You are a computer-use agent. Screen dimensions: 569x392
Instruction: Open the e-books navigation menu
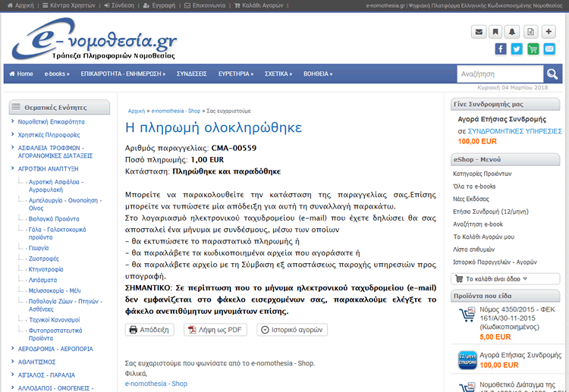pyautogui.click(x=58, y=74)
